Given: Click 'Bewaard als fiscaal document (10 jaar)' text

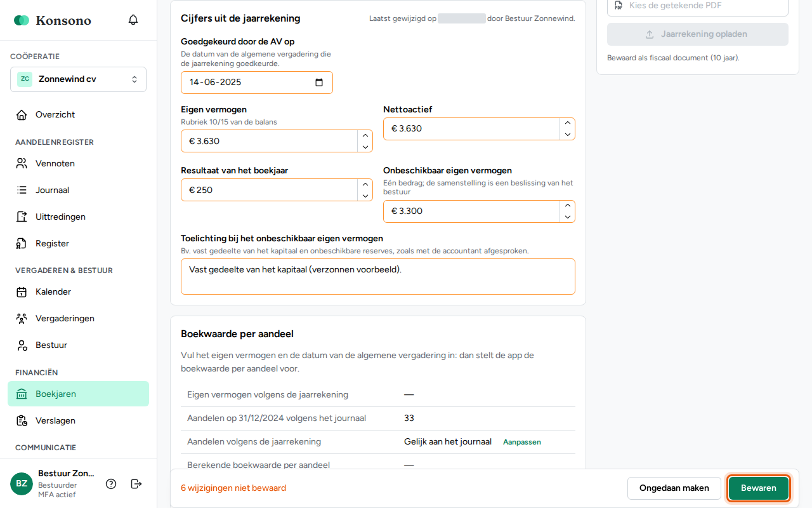Looking at the screenshot, I should tap(673, 58).
